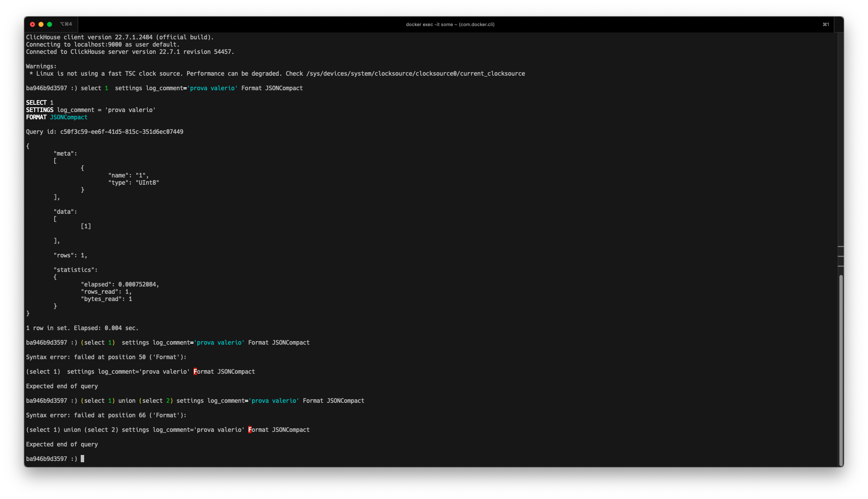Click the red highlighted F in union error

pyautogui.click(x=250, y=430)
